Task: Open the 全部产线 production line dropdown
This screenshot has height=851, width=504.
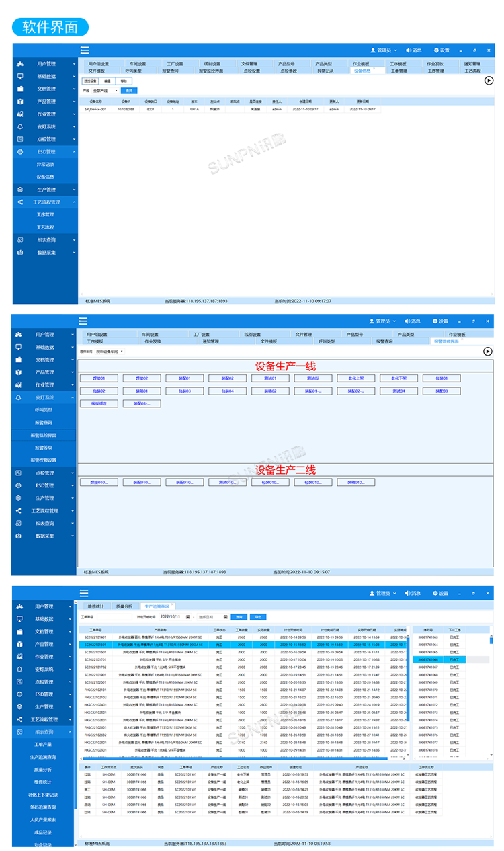Action: click(x=105, y=90)
